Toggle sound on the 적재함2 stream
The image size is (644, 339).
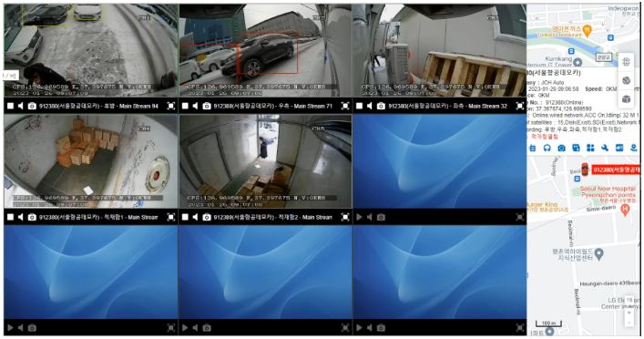pyautogui.click(x=195, y=217)
